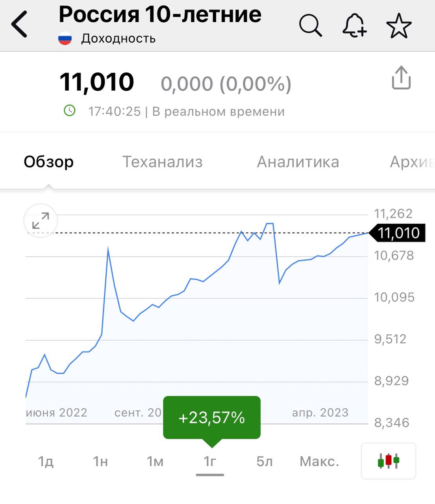Image resolution: width=435 pixels, height=504 pixels.
Task: Tap the back arrow icon
Action: tap(20, 24)
